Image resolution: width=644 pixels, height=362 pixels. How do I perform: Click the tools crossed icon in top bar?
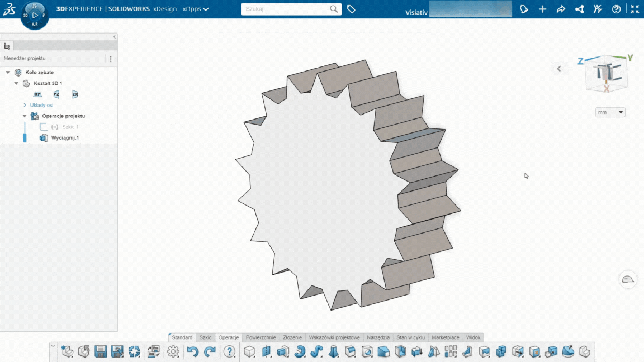pos(598,9)
